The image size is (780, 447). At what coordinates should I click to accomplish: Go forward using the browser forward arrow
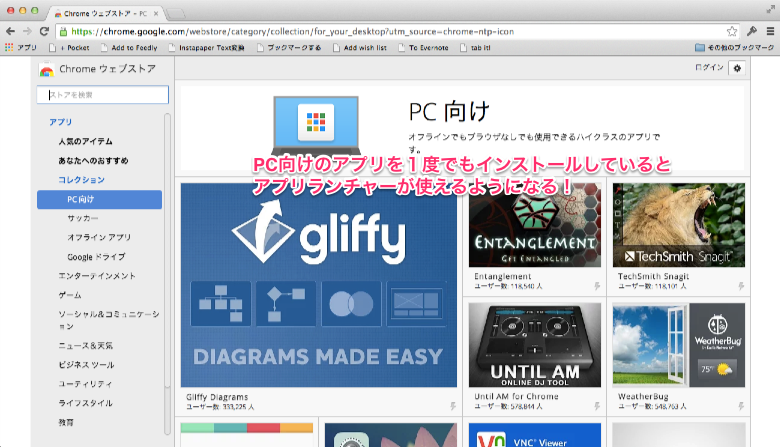tap(27, 31)
